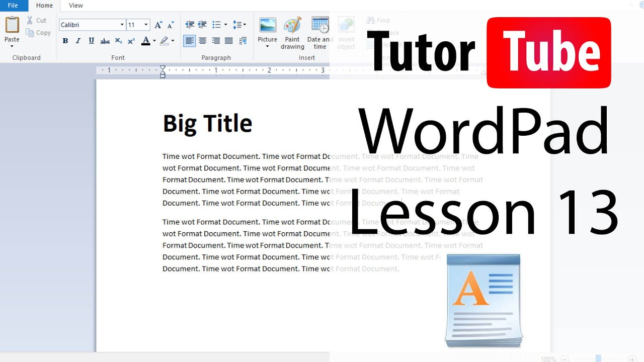Viewport: 644px width, 362px height.
Task: Open the Calibri font family dropdown
Action: coord(122,25)
